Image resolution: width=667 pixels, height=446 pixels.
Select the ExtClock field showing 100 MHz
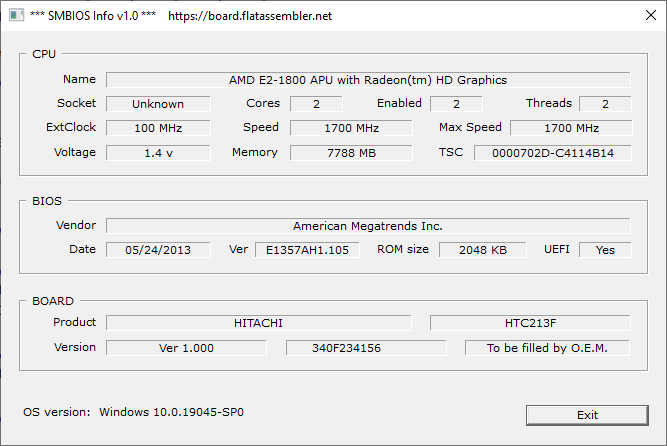(158, 128)
